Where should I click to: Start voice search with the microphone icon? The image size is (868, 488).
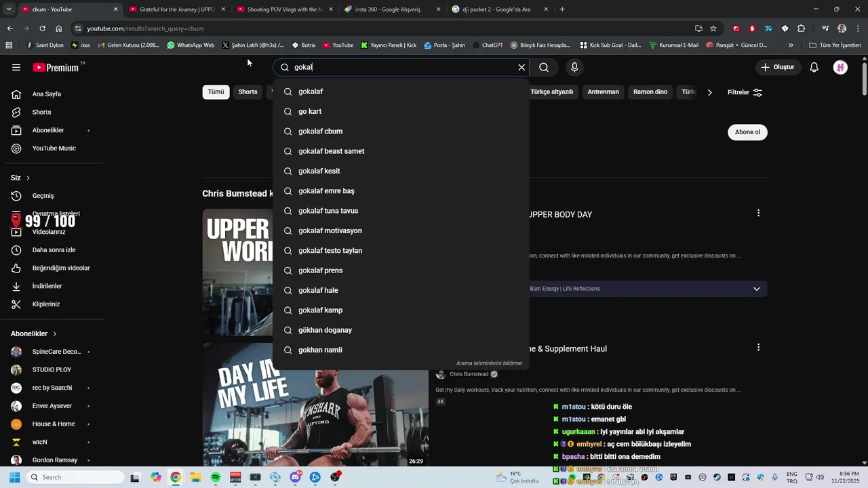tap(574, 67)
